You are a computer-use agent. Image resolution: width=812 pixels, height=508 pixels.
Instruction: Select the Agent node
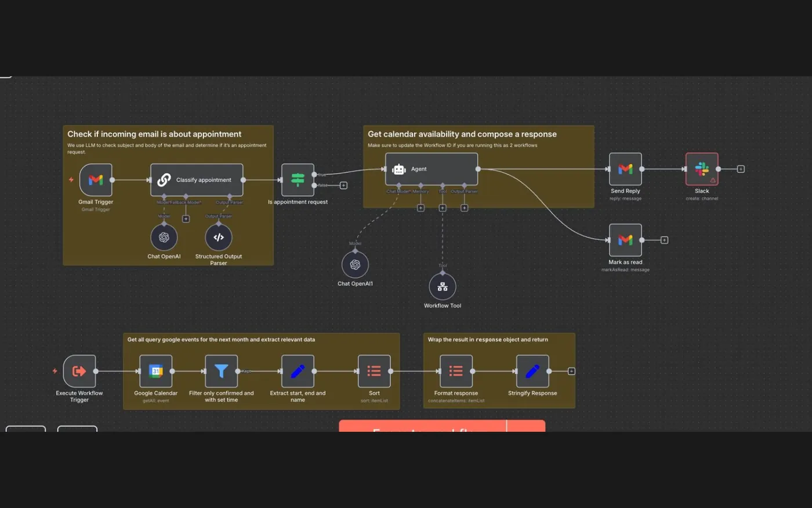432,169
